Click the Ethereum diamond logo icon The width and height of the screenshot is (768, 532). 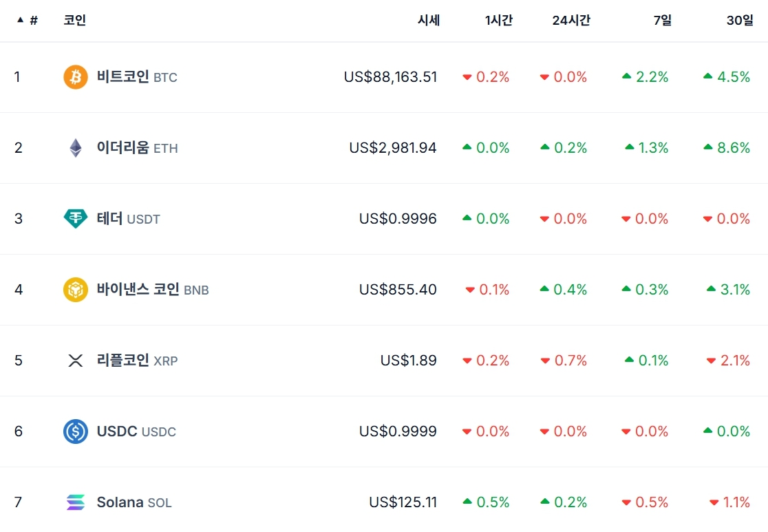[76, 148]
